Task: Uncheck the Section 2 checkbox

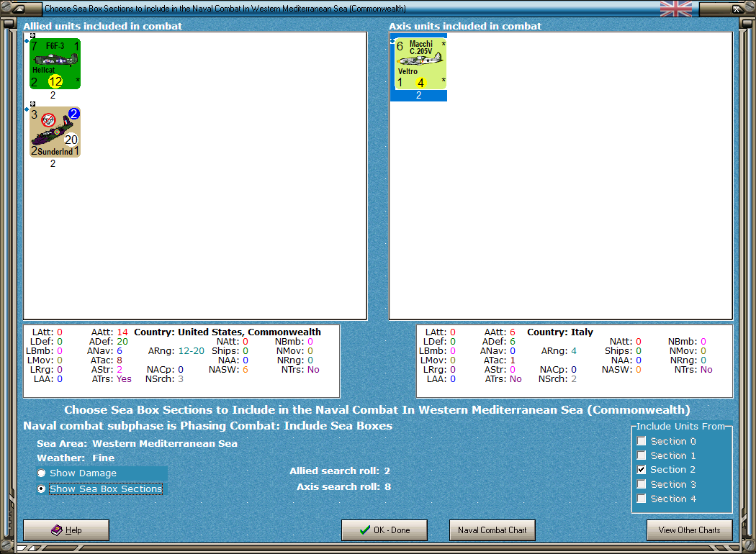Action: tap(642, 469)
